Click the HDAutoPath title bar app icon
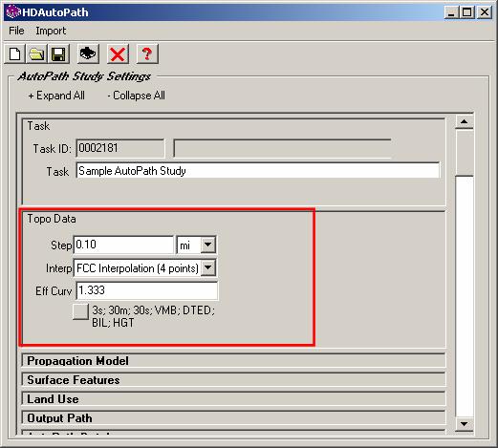Image resolution: width=498 pixels, height=448 pixels. click(13, 11)
